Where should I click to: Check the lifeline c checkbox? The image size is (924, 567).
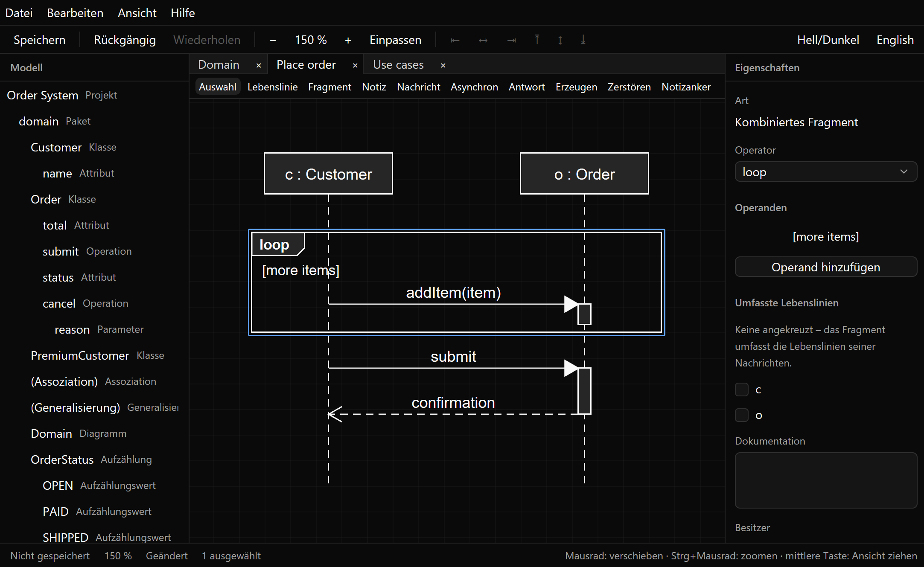tap(742, 390)
